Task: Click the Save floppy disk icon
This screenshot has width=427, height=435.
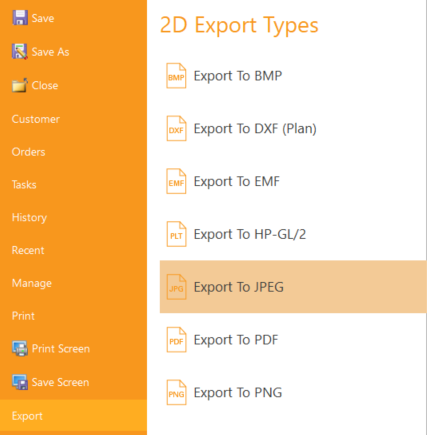Action: [x=20, y=18]
